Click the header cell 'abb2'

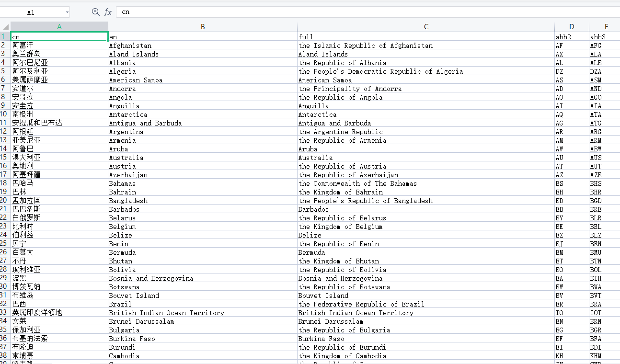click(572, 37)
